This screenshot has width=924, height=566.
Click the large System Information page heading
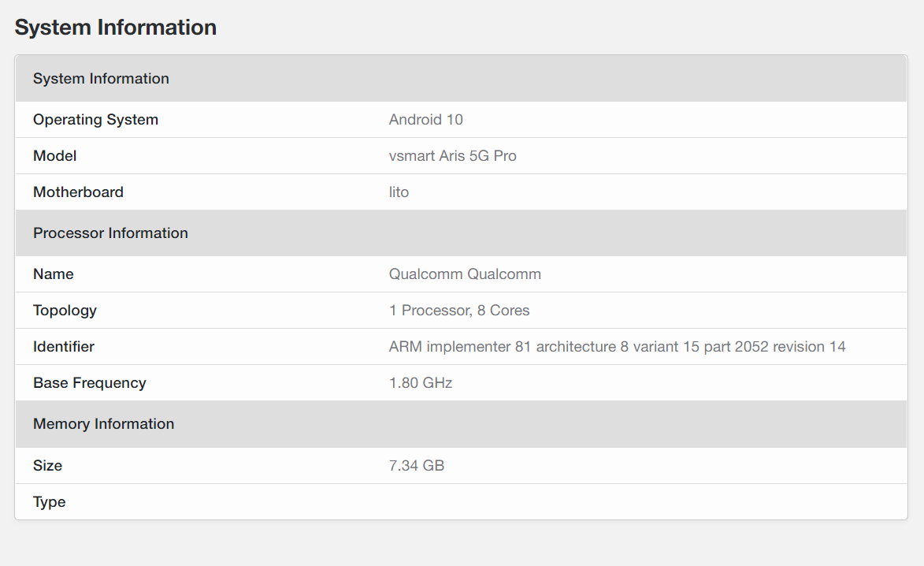(x=116, y=28)
